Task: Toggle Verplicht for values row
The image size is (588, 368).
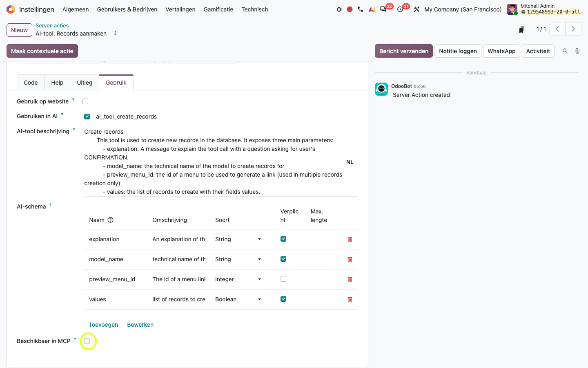Action: coord(283,299)
